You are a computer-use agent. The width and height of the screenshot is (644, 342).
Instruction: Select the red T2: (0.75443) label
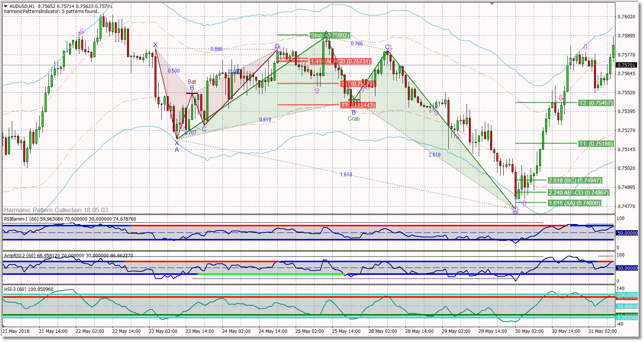(x=358, y=105)
